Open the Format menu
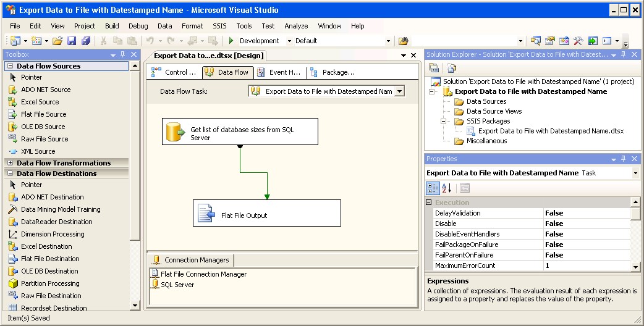 tap(192, 26)
